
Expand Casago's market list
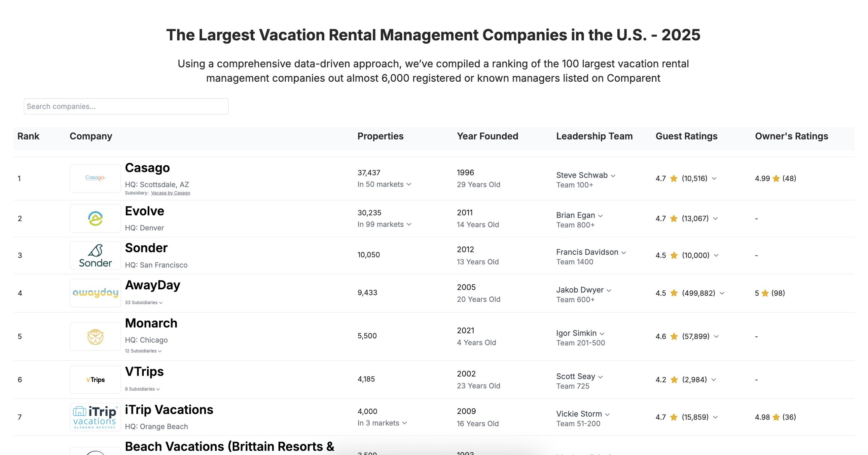(409, 185)
